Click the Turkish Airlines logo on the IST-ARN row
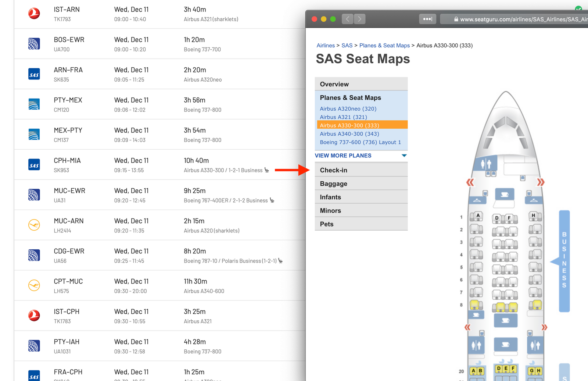The image size is (588, 381). tap(34, 14)
